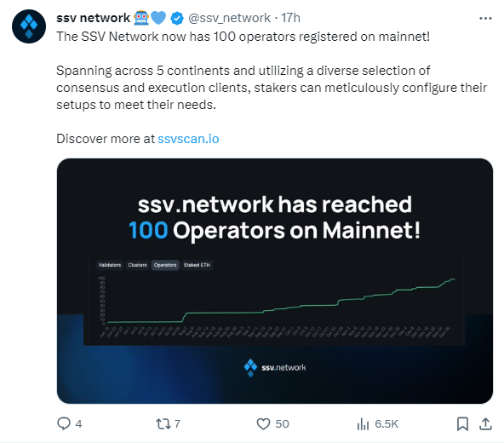Select the Clusters tab in chart
Screen dimensions: 504x443
137,265
